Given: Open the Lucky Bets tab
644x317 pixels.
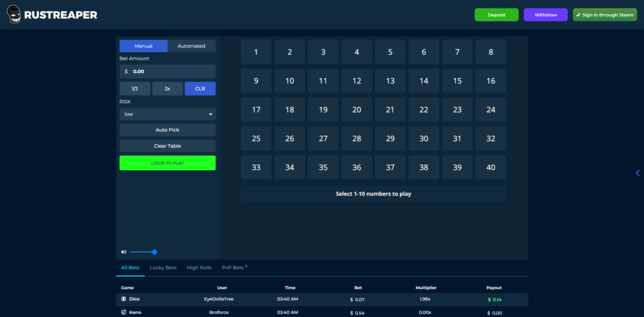Looking at the screenshot, I should 163,268.
